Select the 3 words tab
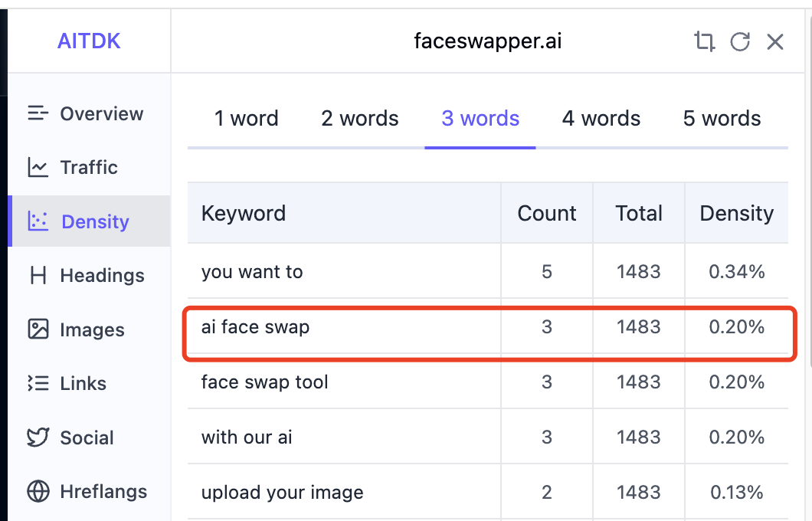Viewport: 812px width, 521px height. (x=480, y=119)
